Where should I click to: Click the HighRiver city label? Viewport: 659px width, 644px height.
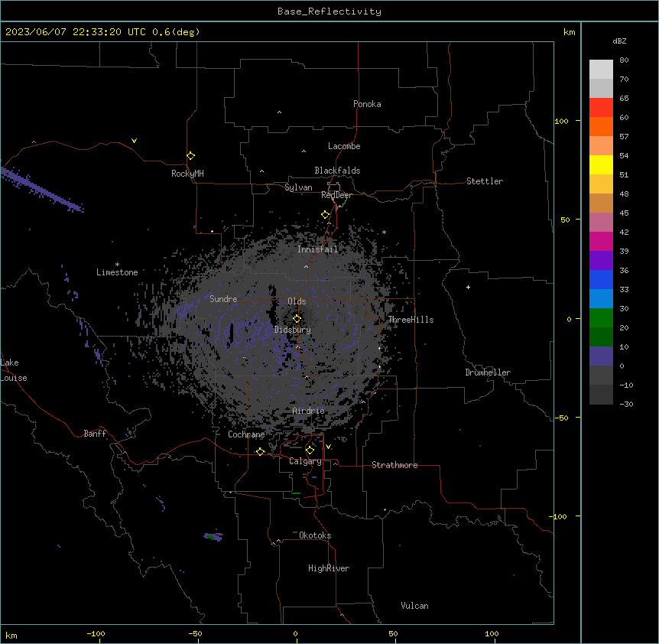[x=329, y=568]
